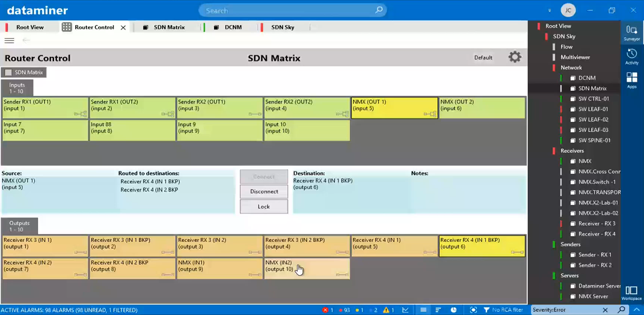The width and height of the screenshot is (644, 315).
Task: Click the alarm focus icon in status bar
Action: point(473,310)
